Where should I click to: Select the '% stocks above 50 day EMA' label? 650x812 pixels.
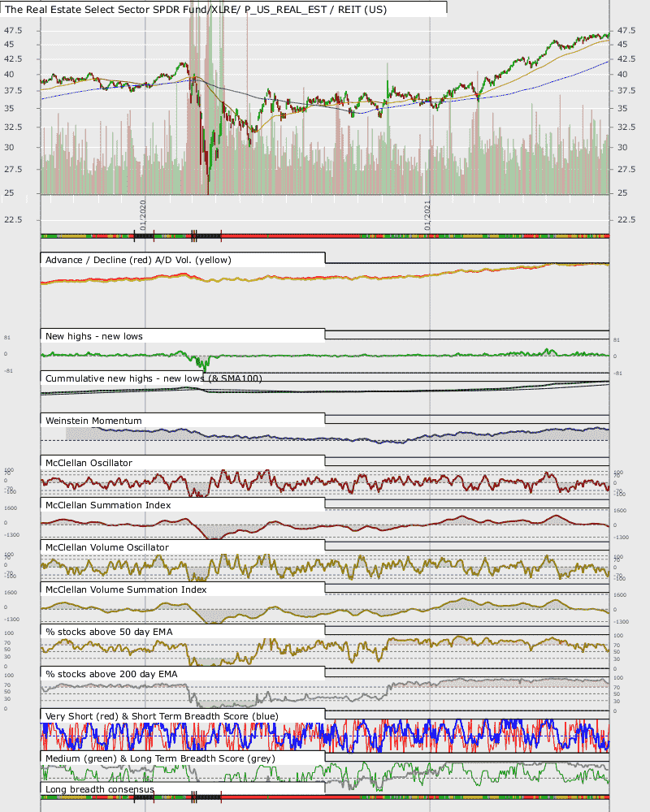click(x=109, y=632)
